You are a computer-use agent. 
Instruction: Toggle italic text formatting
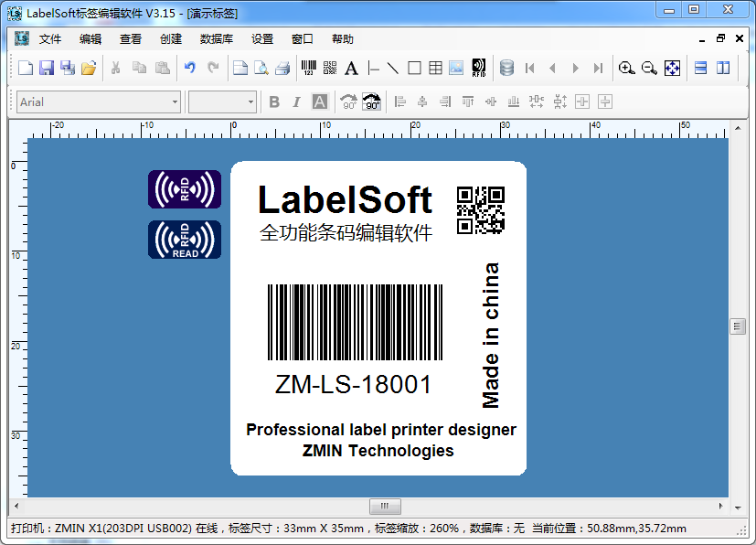tap(296, 102)
